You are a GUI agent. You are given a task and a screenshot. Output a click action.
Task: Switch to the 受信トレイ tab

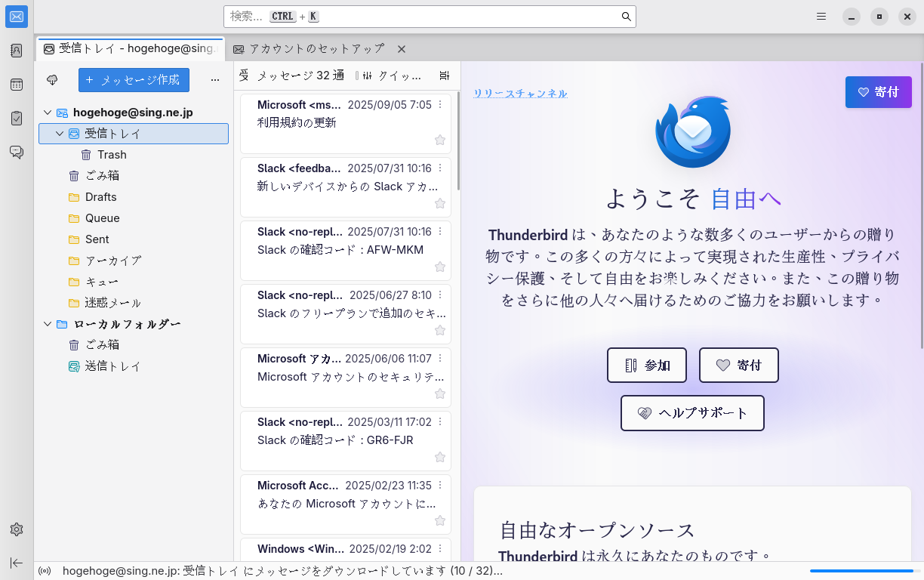click(130, 48)
